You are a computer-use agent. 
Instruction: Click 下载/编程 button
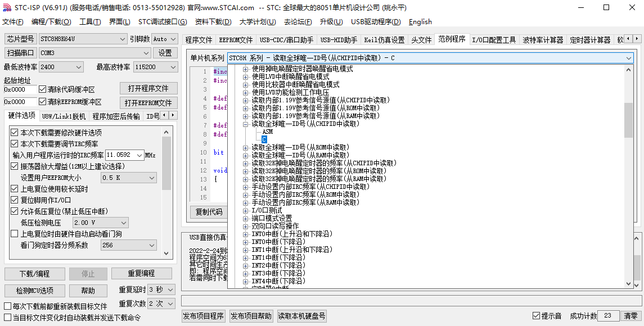(x=34, y=274)
